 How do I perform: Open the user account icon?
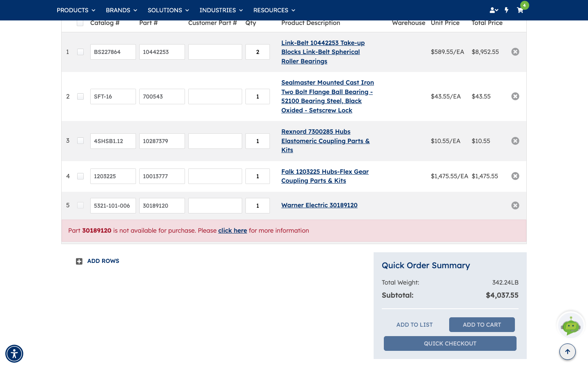[494, 10]
